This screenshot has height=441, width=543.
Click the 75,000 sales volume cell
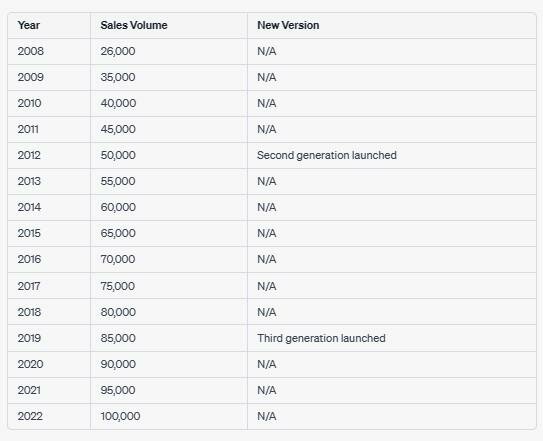169,286
